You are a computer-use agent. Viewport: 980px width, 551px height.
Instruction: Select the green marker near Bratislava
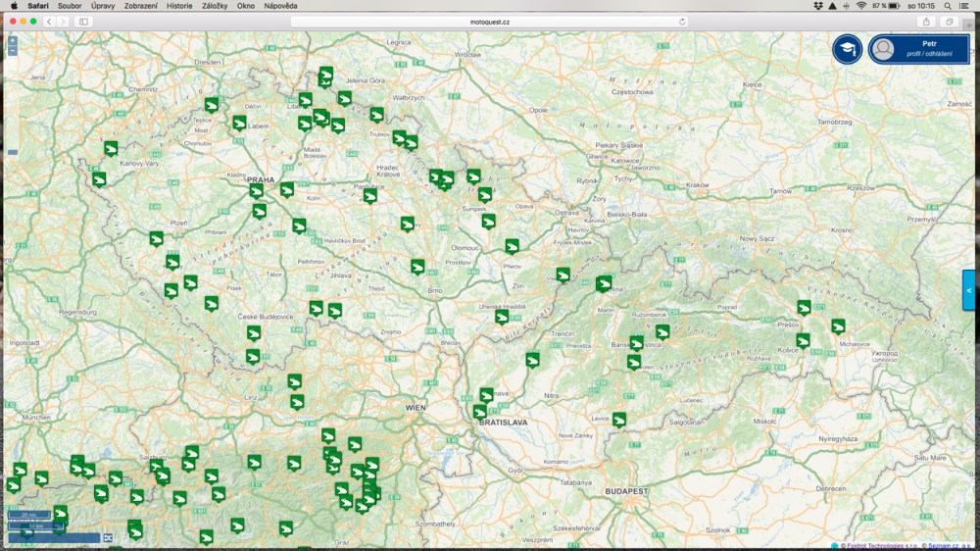pyautogui.click(x=479, y=412)
